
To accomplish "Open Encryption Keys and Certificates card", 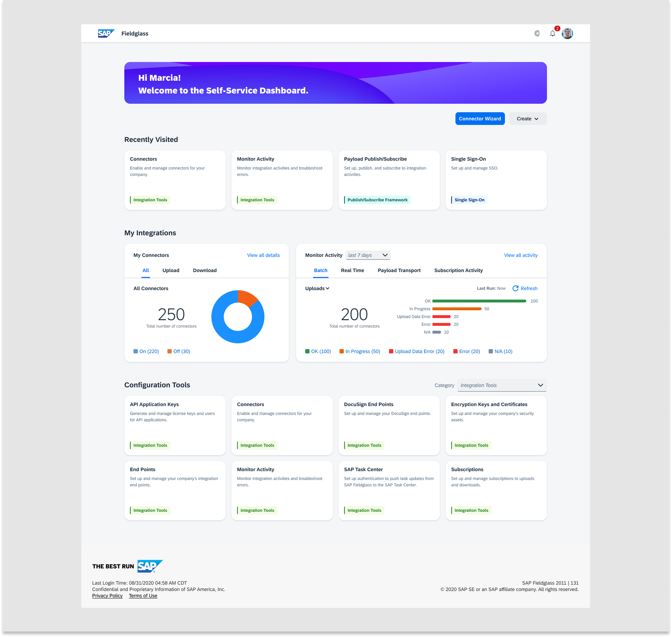I will [x=496, y=425].
